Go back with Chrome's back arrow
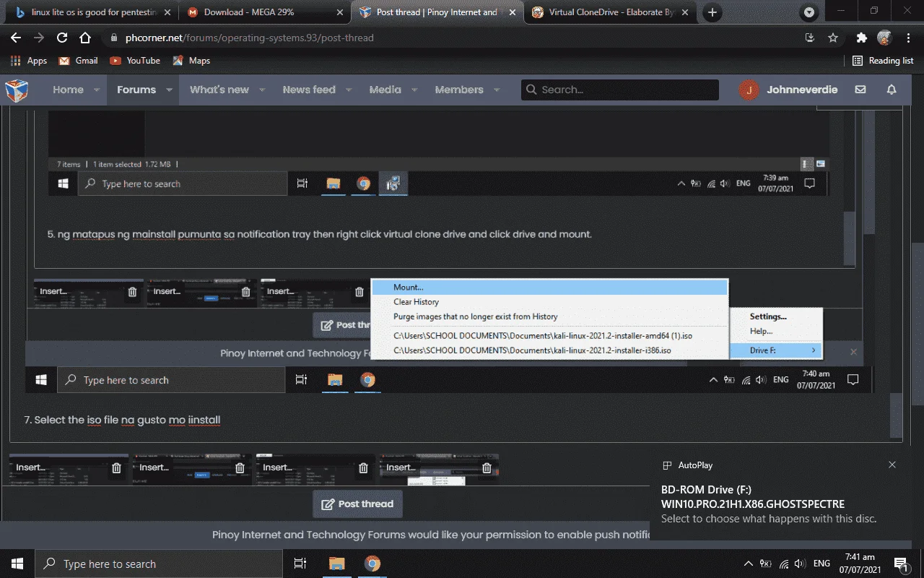Image resolution: width=924 pixels, height=578 pixels. [x=16, y=38]
